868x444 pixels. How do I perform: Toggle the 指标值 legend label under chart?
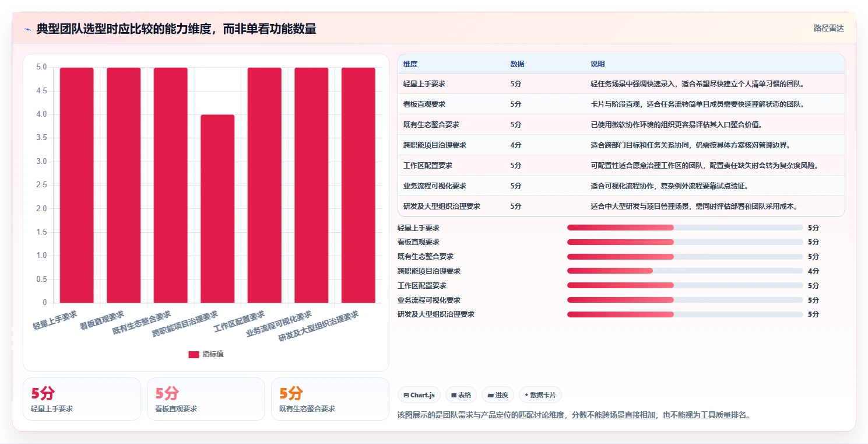(x=213, y=354)
